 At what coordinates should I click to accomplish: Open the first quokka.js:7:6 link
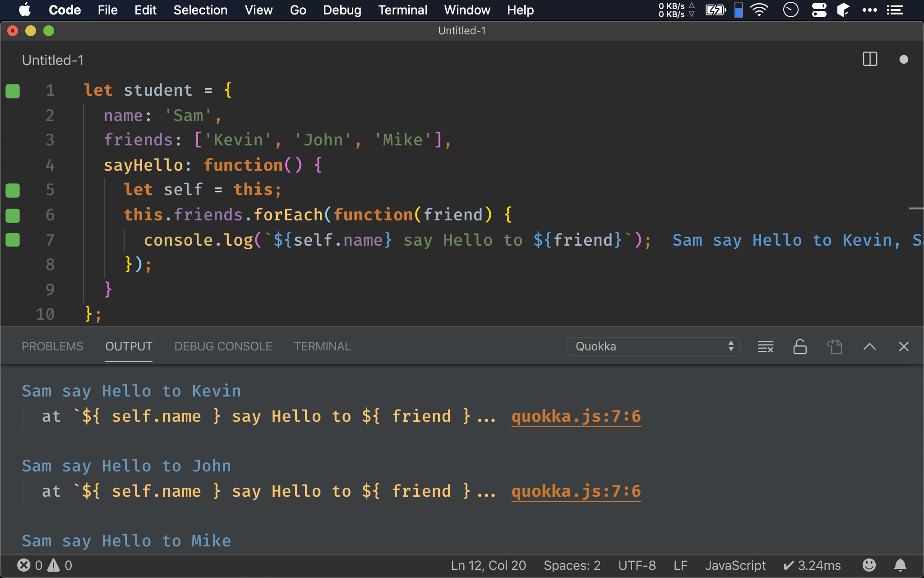click(x=576, y=416)
